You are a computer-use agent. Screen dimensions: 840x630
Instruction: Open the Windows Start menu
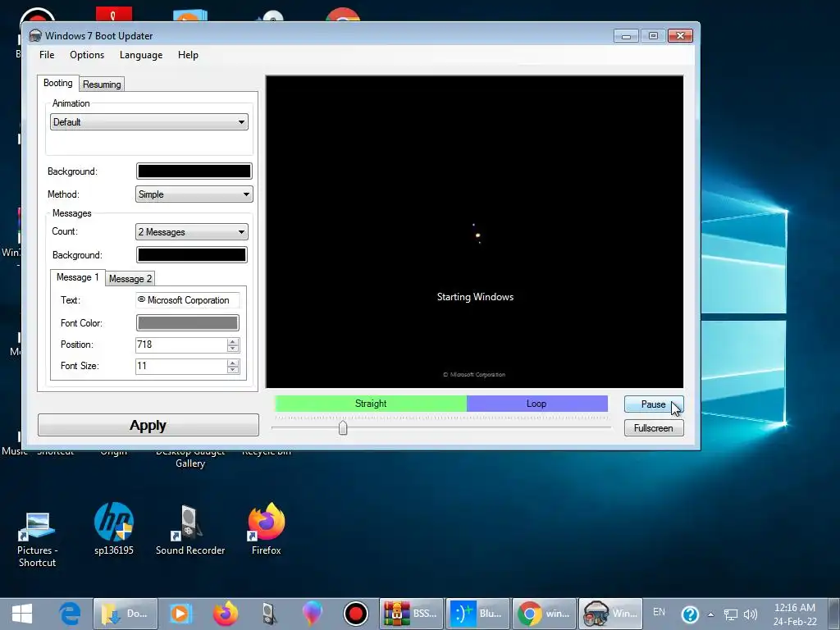tap(22, 614)
